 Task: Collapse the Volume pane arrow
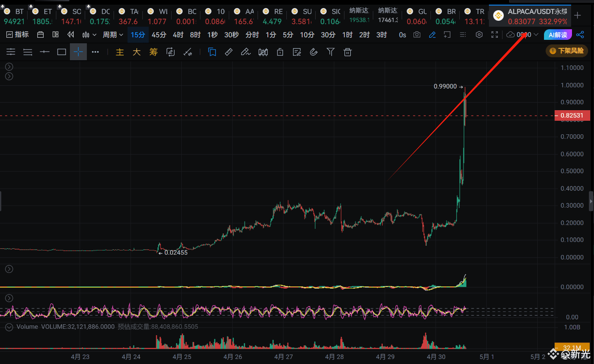9,327
